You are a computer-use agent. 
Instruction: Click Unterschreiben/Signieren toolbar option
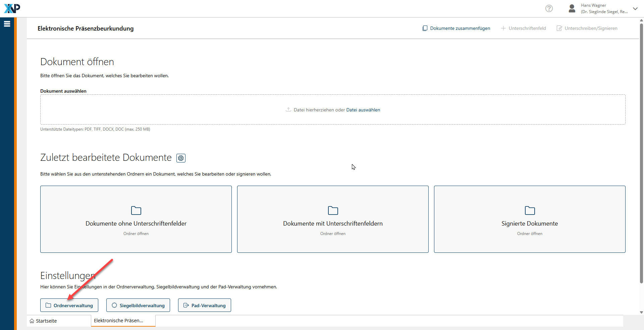click(587, 28)
